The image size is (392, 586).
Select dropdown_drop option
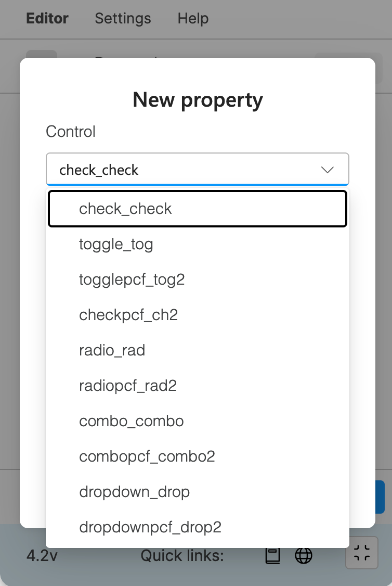(x=198, y=492)
